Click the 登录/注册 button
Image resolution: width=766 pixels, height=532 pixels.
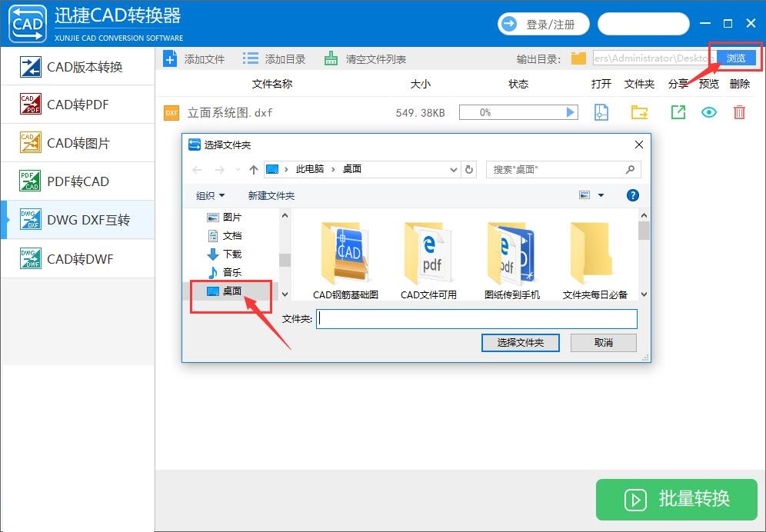pyautogui.click(x=543, y=24)
